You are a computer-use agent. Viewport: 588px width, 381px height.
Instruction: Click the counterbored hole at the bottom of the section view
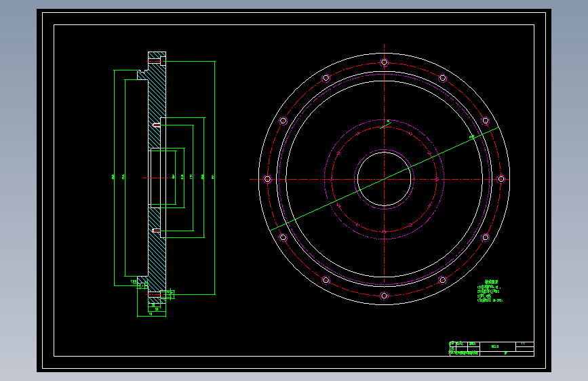tap(157, 295)
